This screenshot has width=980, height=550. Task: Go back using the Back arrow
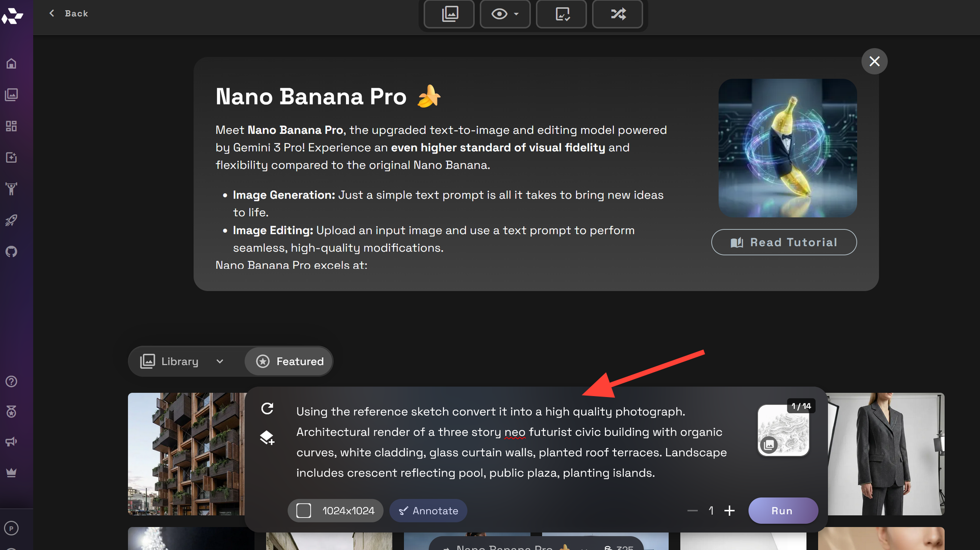click(x=69, y=13)
